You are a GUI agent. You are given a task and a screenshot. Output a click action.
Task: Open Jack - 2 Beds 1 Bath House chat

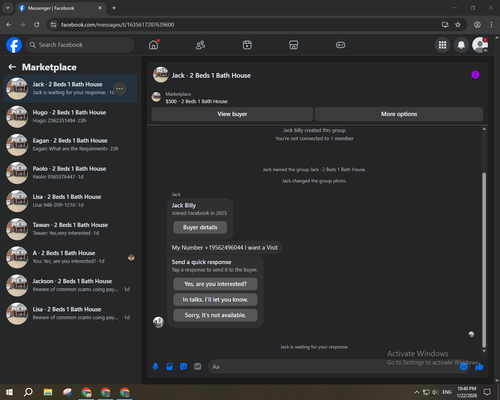coord(70,89)
